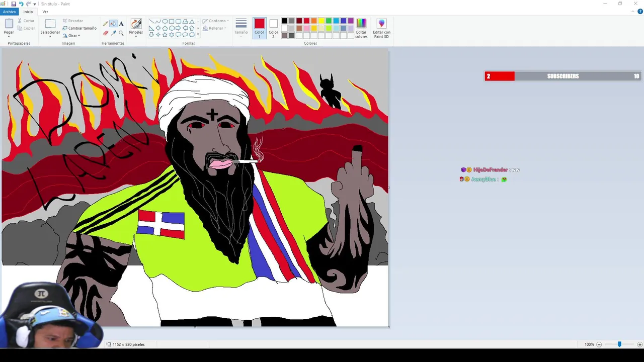
Task: Open Editar colores rainbow icon
Action: coord(361,23)
